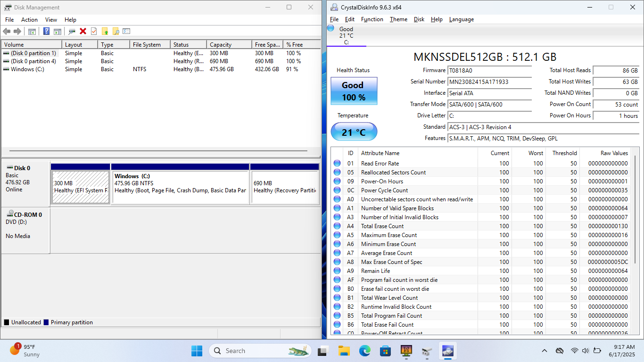Click the Windows Start button
Image resolution: width=644 pixels, height=362 pixels.
[x=197, y=351]
